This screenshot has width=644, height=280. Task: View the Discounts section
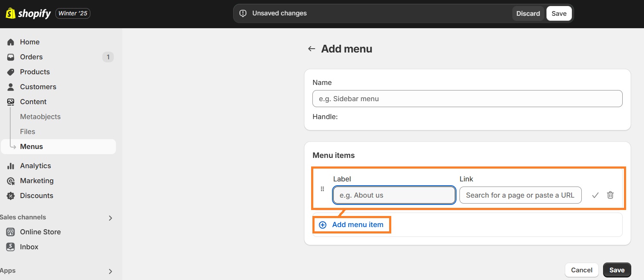click(x=37, y=195)
